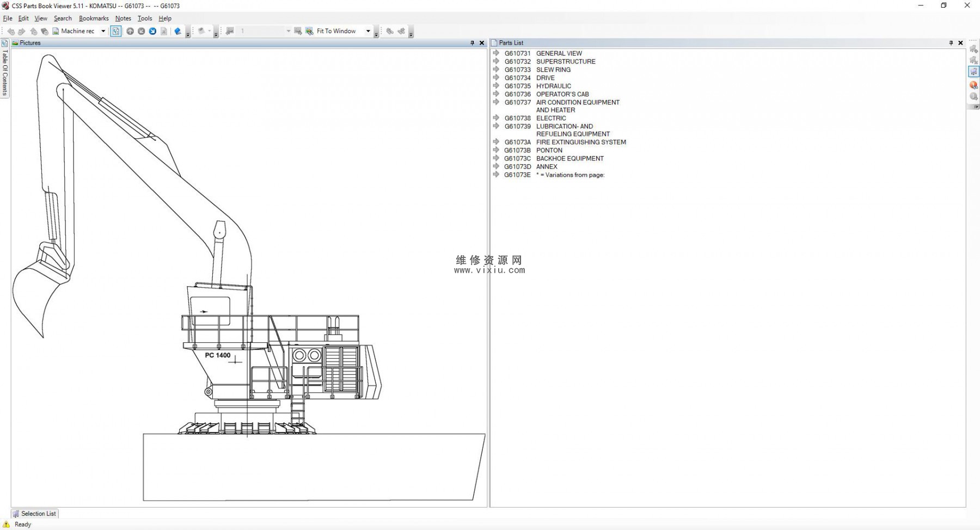This screenshot has height=530, width=980.
Task: Toggle the highlighted shopping cart icon
Action: click(973, 72)
